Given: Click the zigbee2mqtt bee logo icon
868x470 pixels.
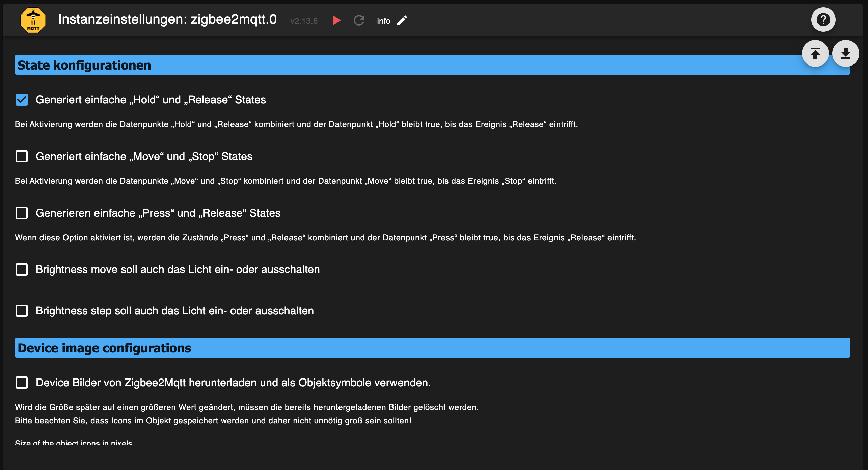Looking at the screenshot, I should point(33,20).
